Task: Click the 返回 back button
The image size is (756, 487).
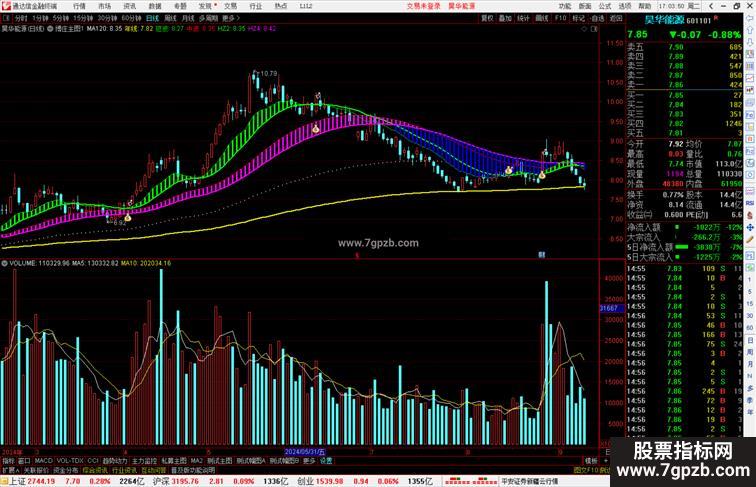Action: [x=616, y=18]
